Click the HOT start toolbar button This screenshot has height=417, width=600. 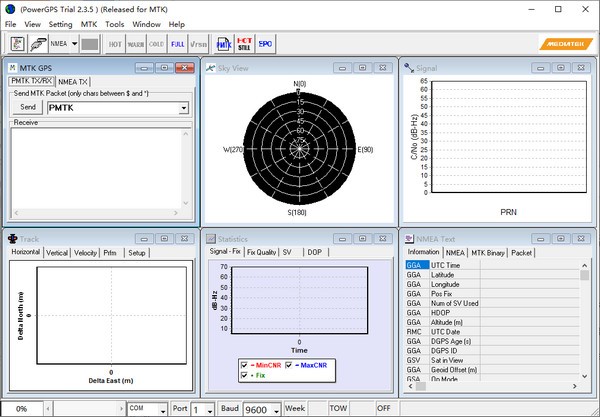pos(115,44)
